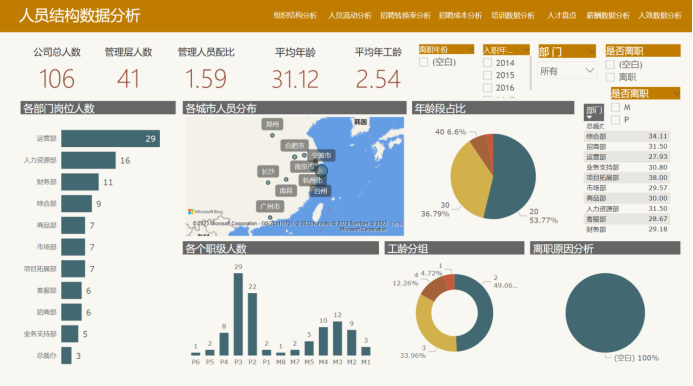693x386 pixels.
Task: Go to the 人才盘点 page link
Action: tap(562, 15)
